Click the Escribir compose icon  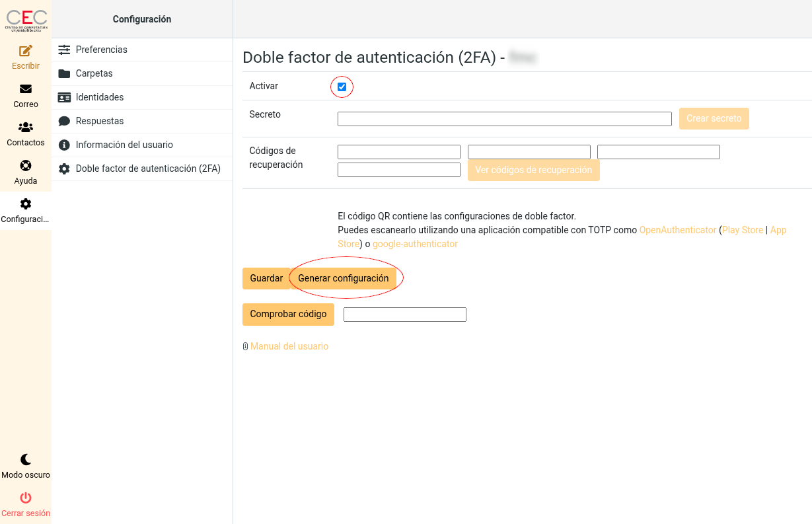[26, 51]
